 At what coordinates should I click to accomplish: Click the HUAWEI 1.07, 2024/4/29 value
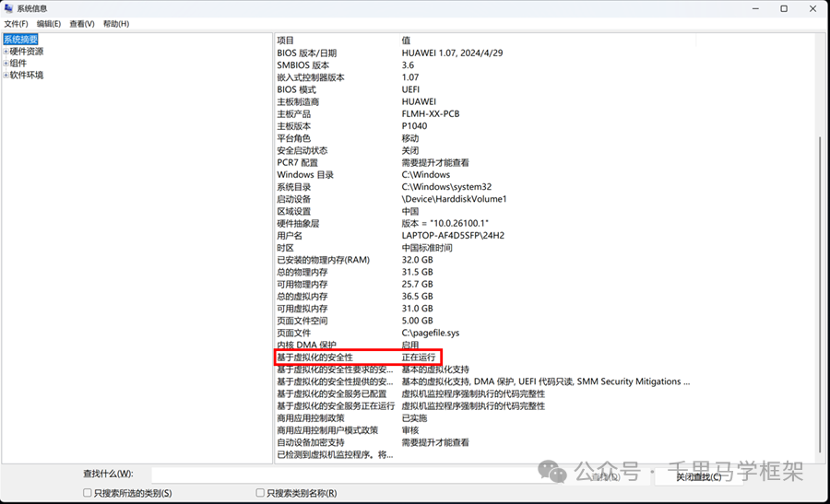tap(452, 53)
